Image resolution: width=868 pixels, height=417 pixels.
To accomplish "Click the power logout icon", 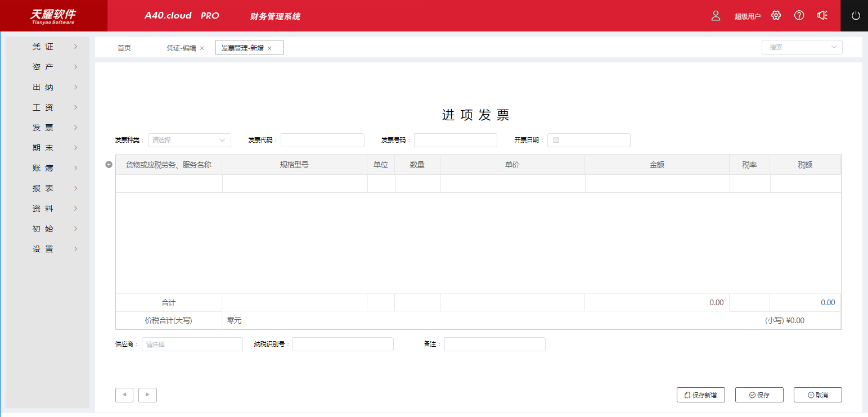I will [856, 16].
